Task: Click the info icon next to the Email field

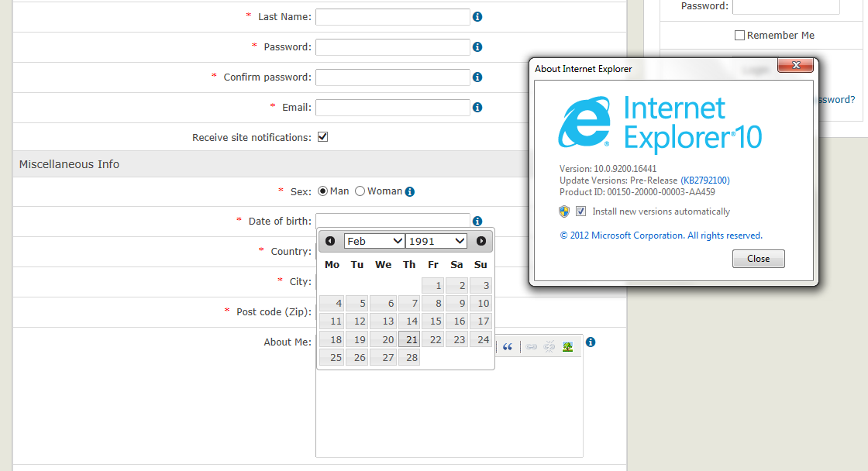Action: point(477,108)
